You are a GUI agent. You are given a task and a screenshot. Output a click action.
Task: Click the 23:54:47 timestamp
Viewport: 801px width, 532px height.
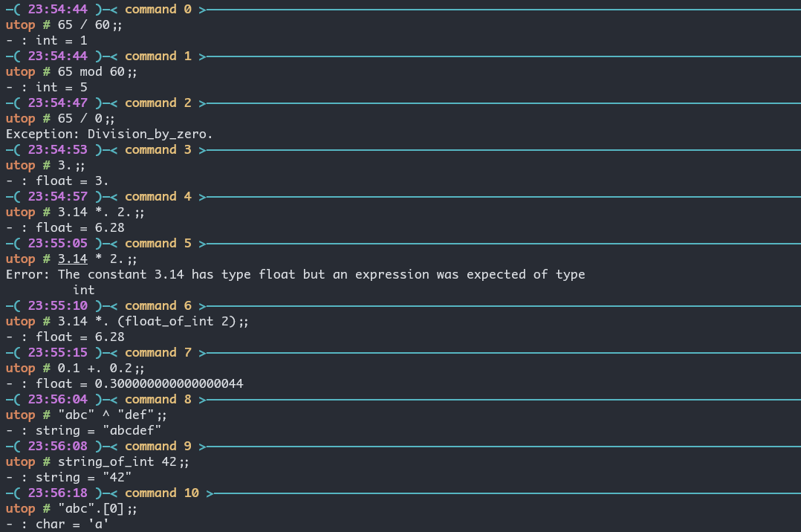57,103
